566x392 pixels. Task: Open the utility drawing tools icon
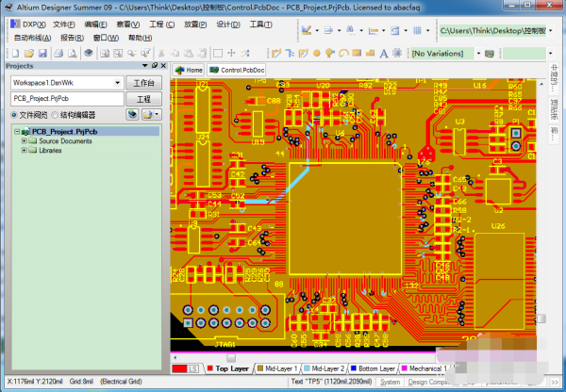(307, 30)
